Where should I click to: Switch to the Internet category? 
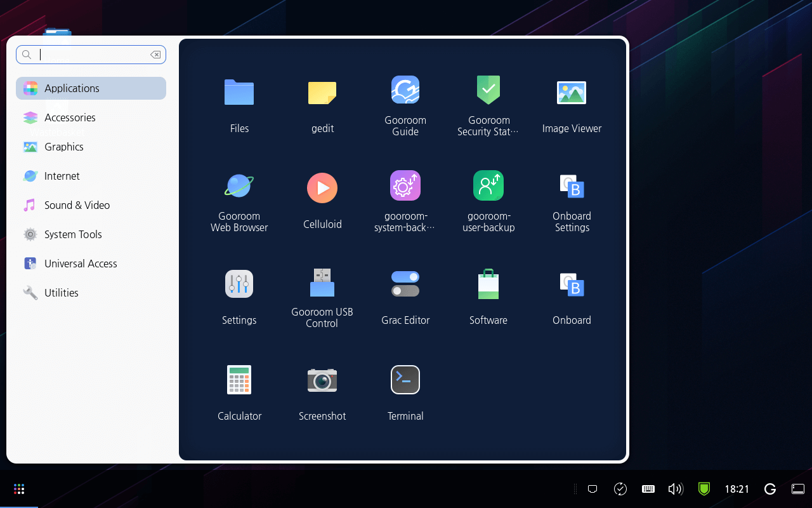coord(62,176)
